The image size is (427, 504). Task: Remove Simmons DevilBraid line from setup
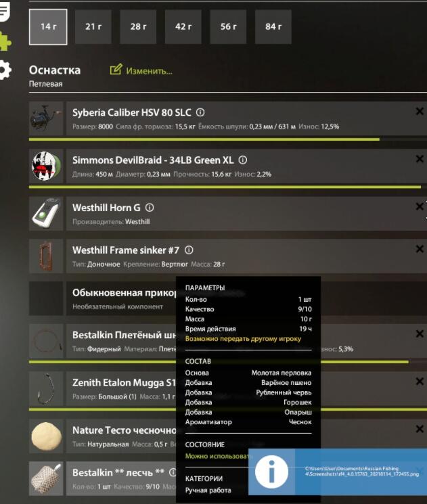(420, 159)
